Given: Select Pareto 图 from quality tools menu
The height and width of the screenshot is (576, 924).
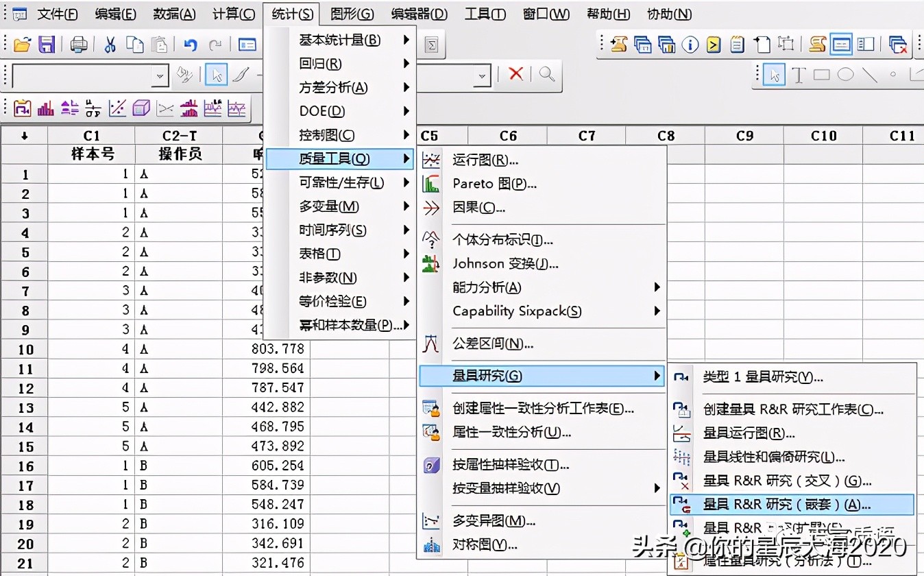Looking at the screenshot, I should click(494, 184).
